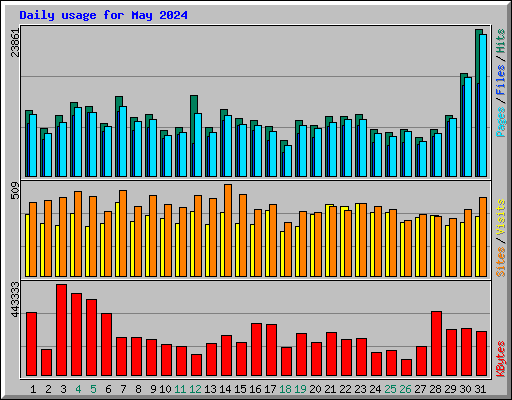Click the tallest red KBytes bar for day 3
This screenshot has width=512, height=400.
(x=61, y=330)
